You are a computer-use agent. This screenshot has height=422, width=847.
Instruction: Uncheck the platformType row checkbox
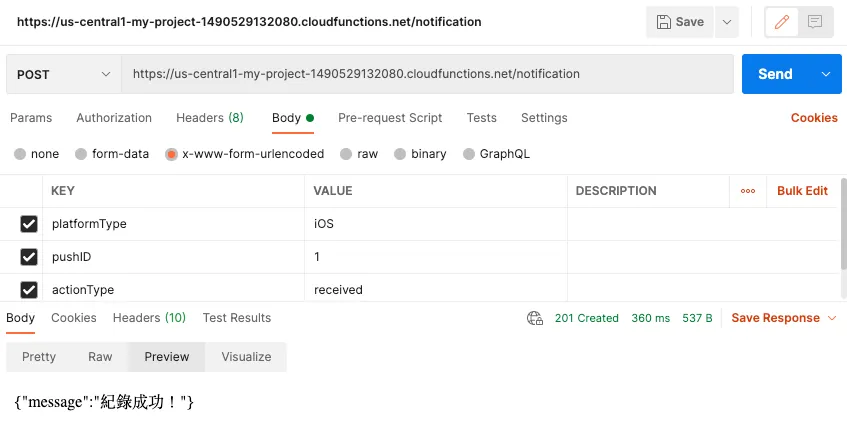29,224
